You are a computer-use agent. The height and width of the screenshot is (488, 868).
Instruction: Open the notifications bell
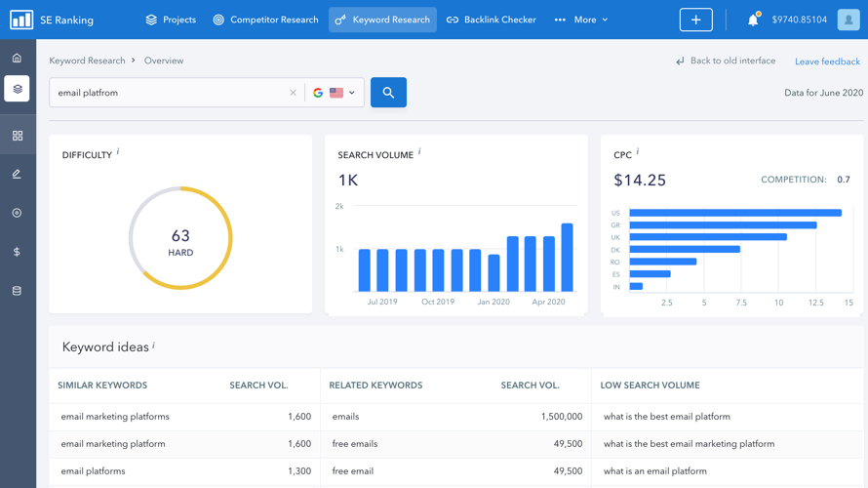coord(752,20)
